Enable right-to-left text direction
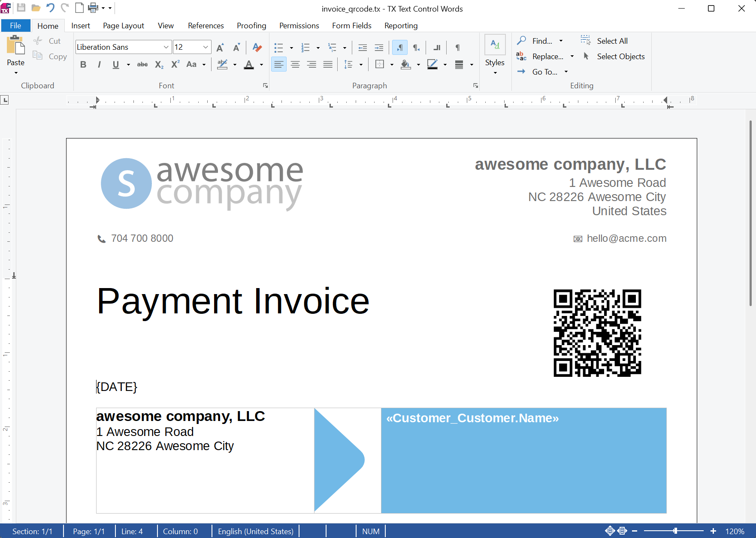Image resolution: width=756 pixels, height=538 pixels. (416, 47)
